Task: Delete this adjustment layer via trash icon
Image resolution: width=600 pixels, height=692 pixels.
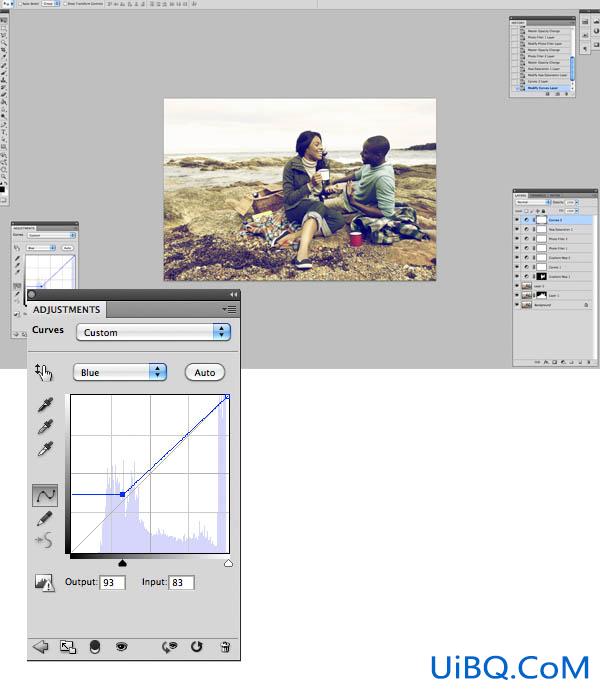Action: [225, 647]
